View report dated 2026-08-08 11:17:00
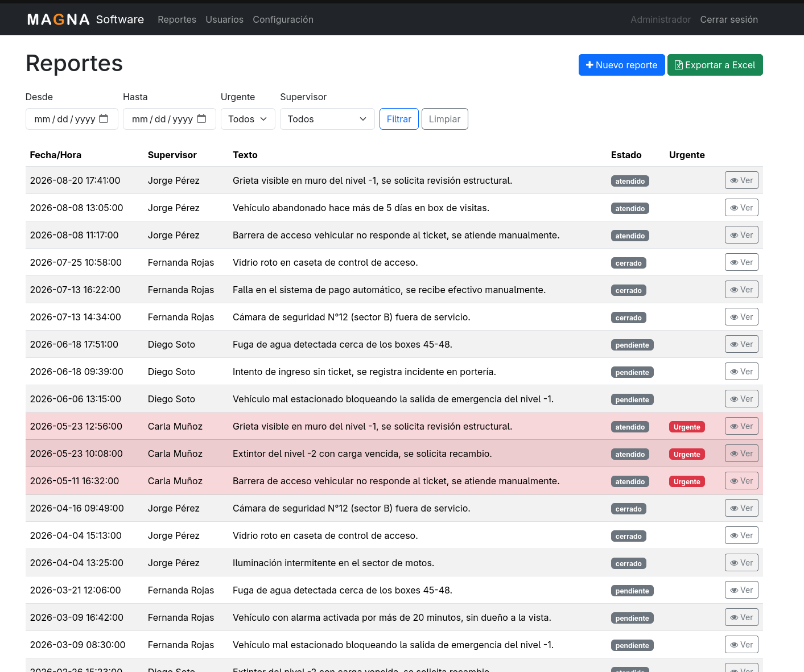 click(741, 235)
